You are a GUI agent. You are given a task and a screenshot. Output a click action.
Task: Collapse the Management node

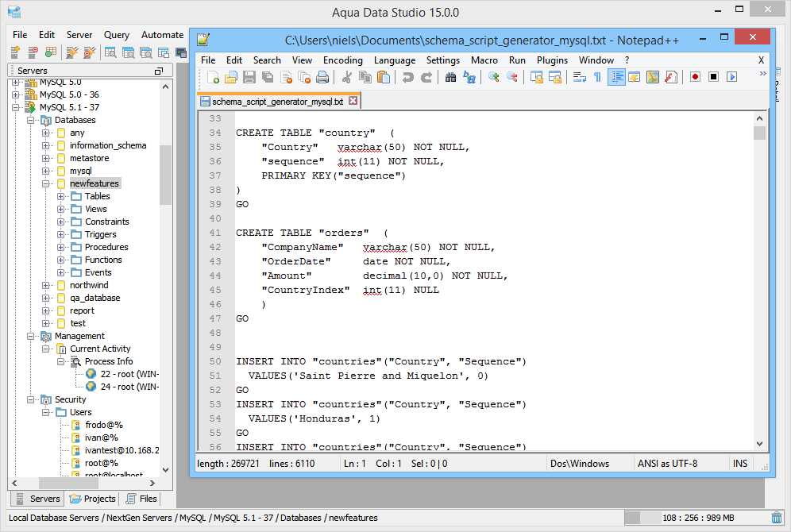coord(30,337)
